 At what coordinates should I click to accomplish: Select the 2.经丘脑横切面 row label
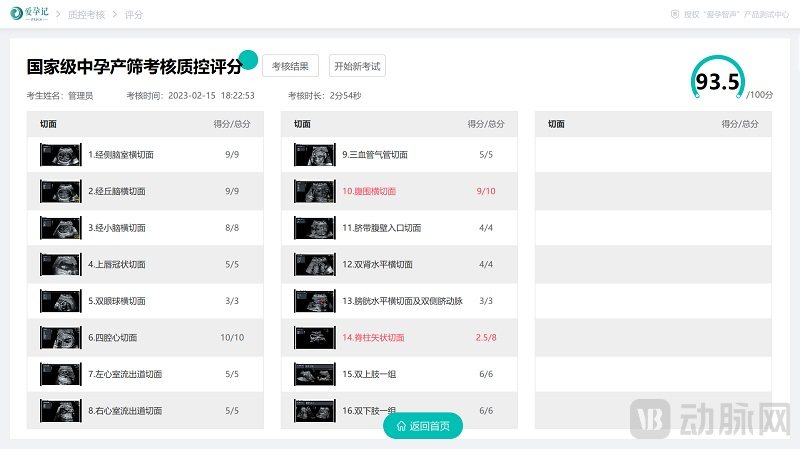coord(117,191)
